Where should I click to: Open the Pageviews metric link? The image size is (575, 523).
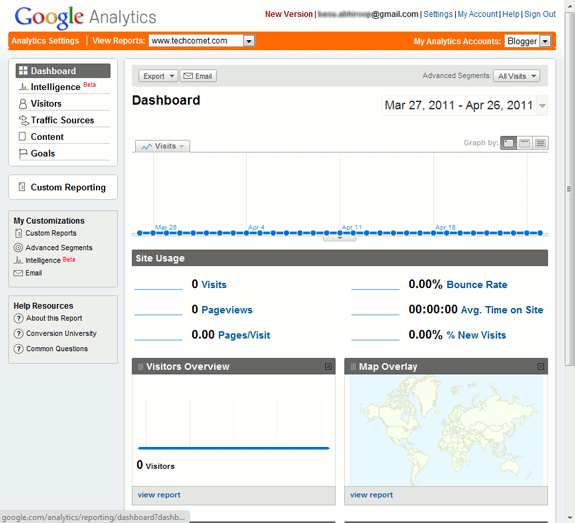coord(227,310)
